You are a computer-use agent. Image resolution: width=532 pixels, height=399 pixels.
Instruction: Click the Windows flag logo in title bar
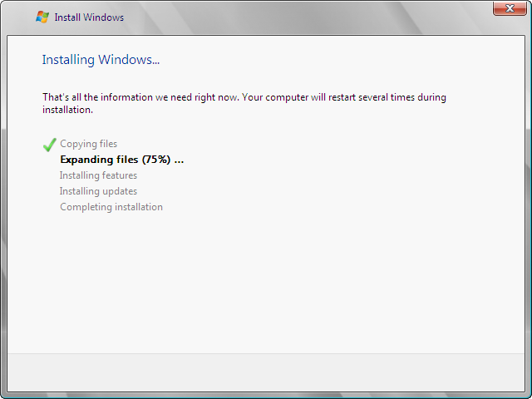pos(42,17)
